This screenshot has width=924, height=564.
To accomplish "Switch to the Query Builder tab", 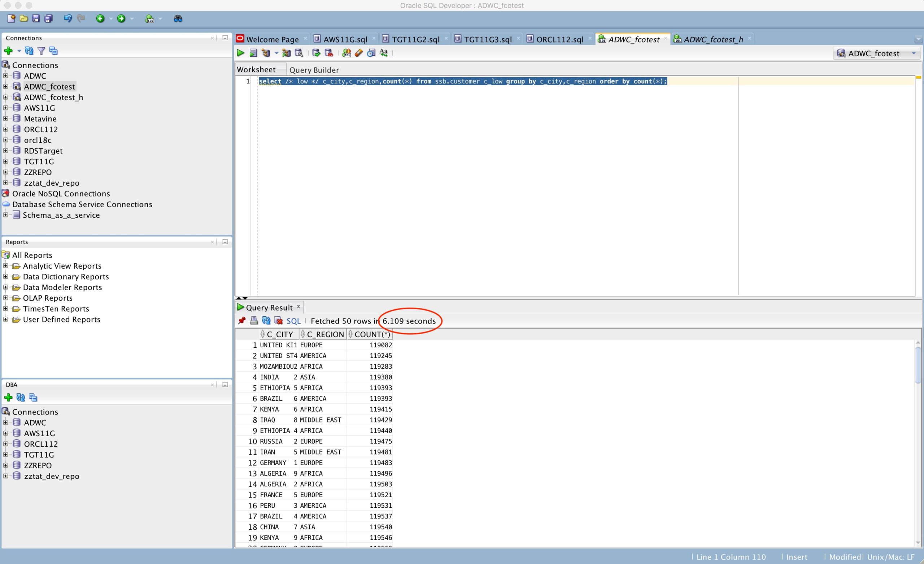I will (314, 70).
